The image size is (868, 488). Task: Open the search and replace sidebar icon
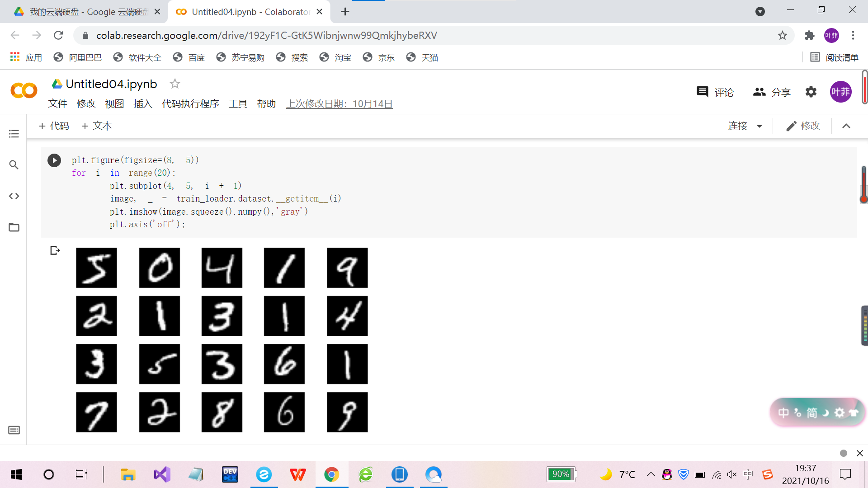click(x=14, y=165)
